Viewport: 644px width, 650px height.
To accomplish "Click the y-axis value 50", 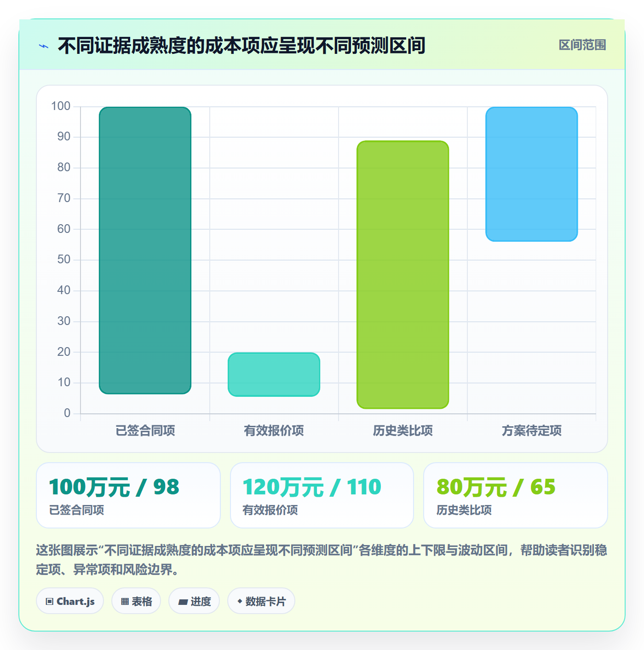I will 64,260.
